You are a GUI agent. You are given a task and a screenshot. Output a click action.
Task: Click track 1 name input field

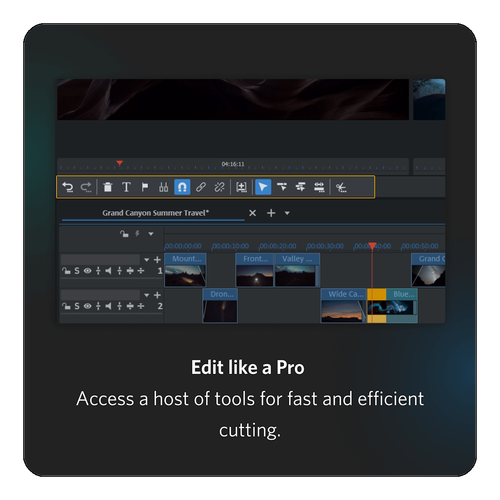100,259
